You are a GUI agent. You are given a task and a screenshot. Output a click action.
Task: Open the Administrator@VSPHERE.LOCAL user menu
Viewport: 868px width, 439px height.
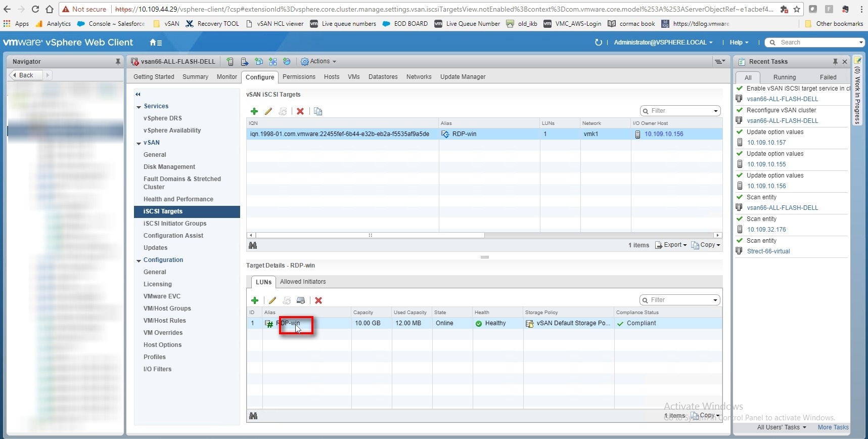pyautogui.click(x=663, y=42)
